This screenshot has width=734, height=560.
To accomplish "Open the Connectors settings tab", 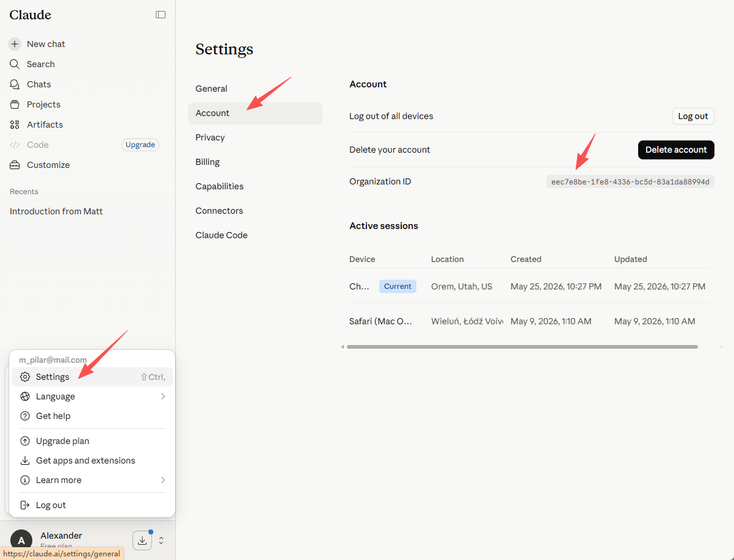I will [255, 211].
